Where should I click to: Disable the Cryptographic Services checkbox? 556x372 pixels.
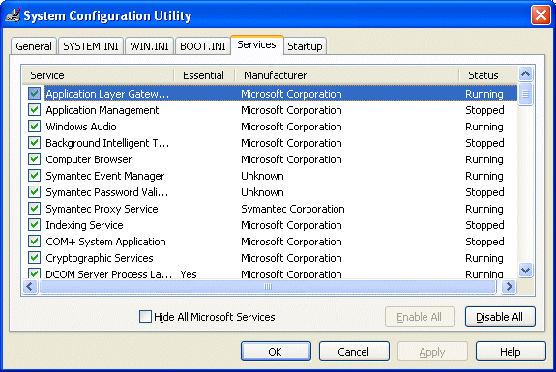(x=34, y=258)
